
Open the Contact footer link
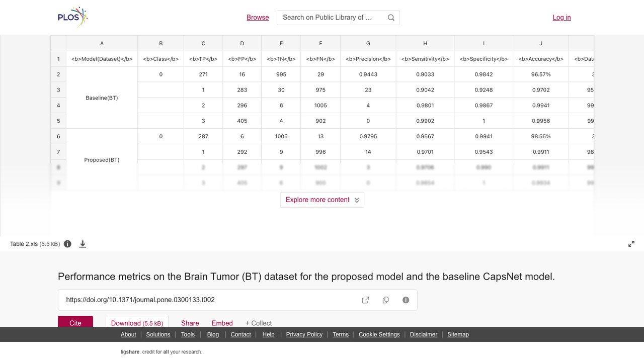coord(240,334)
